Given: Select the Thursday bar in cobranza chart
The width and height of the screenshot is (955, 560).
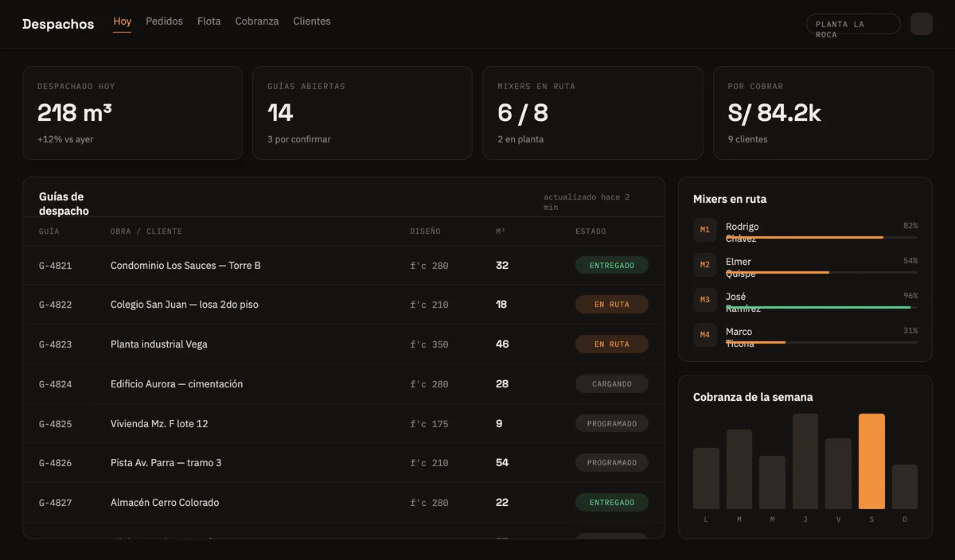Looking at the screenshot, I should coord(805,461).
